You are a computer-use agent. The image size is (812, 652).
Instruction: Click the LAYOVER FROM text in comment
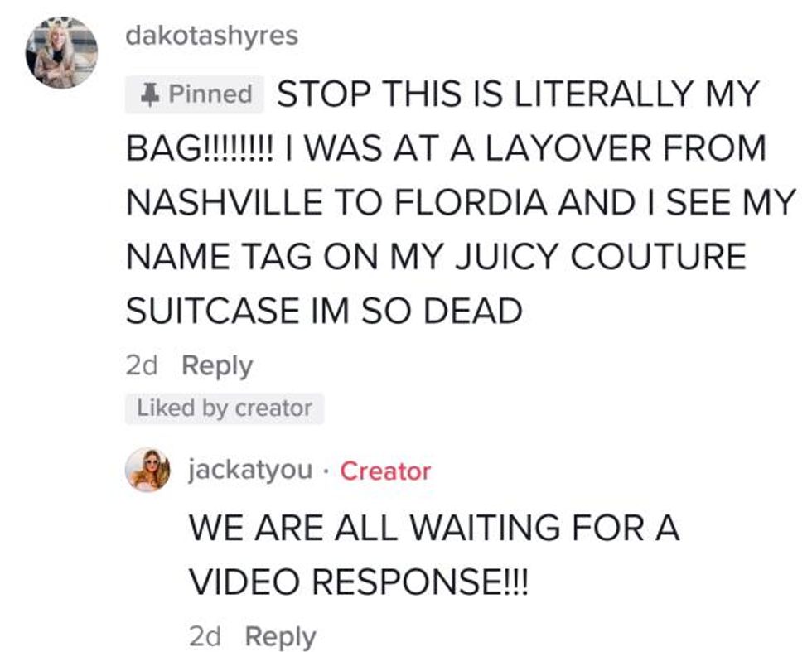[x=625, y=148]
